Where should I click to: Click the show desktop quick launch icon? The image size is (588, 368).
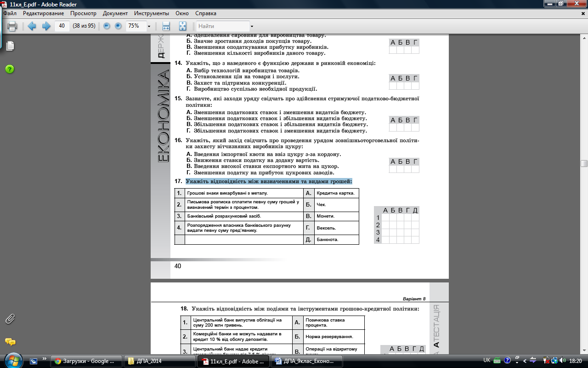pos(34,361)
